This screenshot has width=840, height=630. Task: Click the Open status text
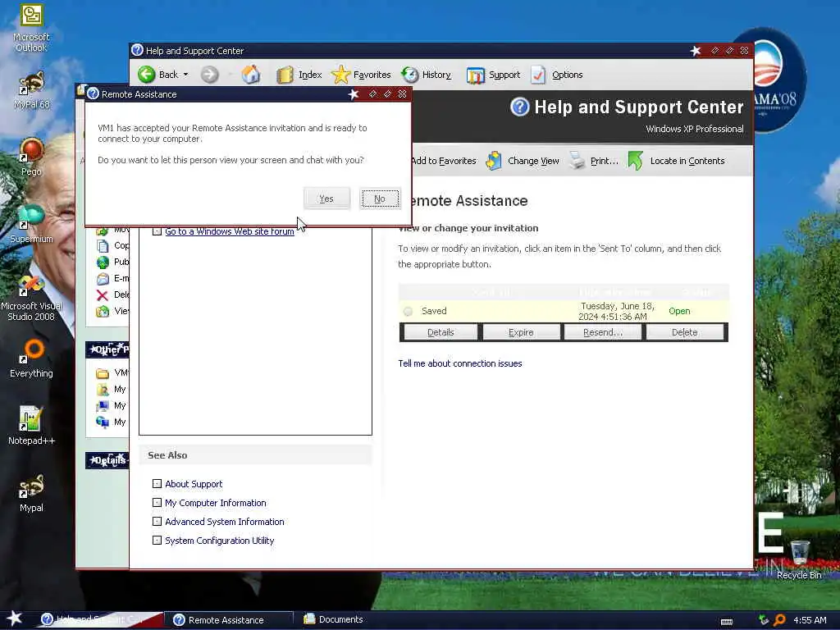coord(679,311)
